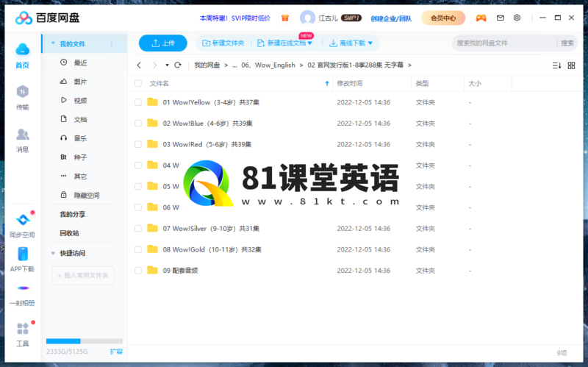Open the 我的文件 three-dot options
Screen dimensions: 588x367
112,44
